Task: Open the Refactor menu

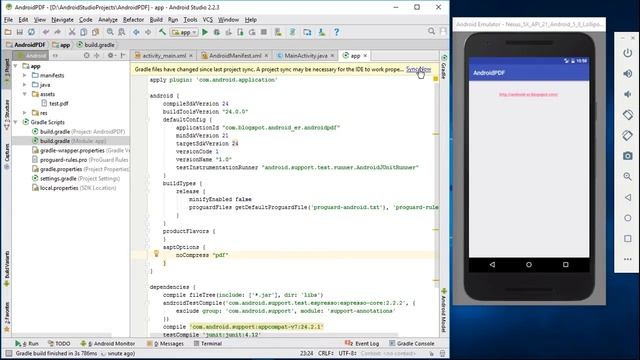Action: coord(133,20)
